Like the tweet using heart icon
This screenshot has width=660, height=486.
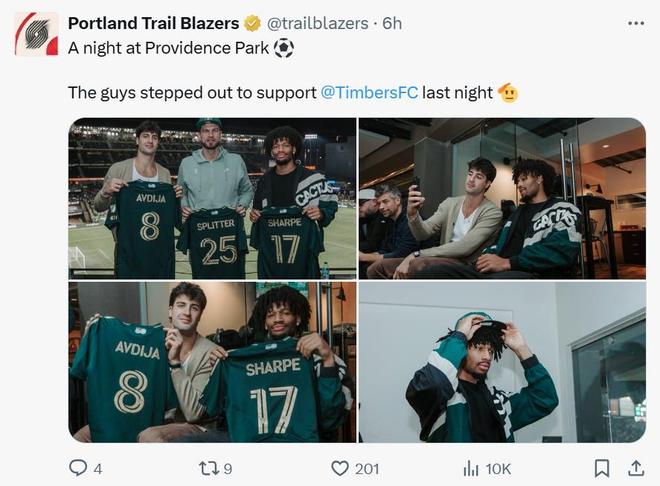pos(340,468)
